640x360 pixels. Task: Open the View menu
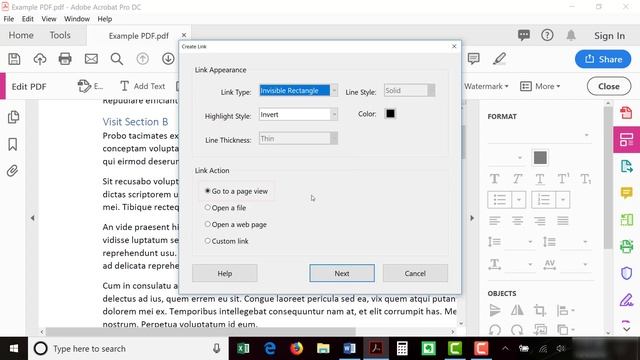coord(49,19)
